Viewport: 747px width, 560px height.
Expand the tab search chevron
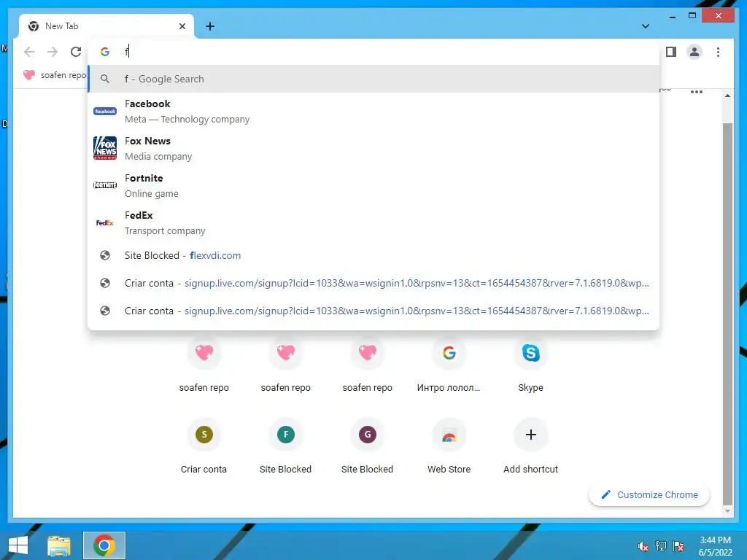coord(646,26)
